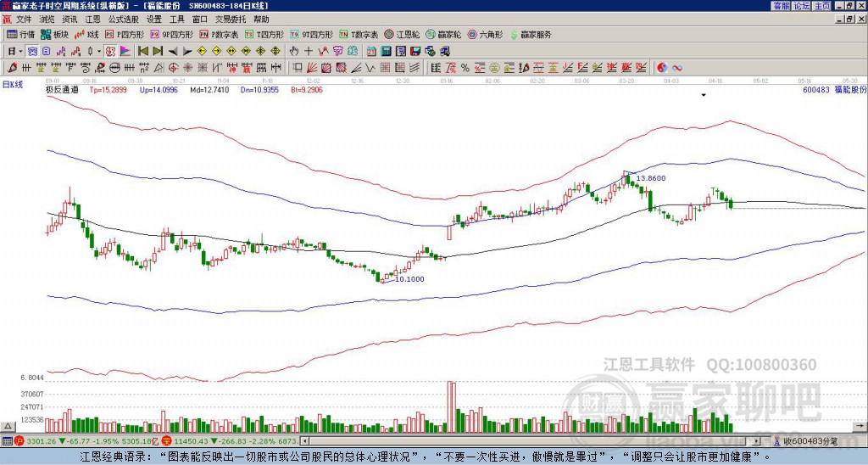Click the 节 solar term icon

337,51
